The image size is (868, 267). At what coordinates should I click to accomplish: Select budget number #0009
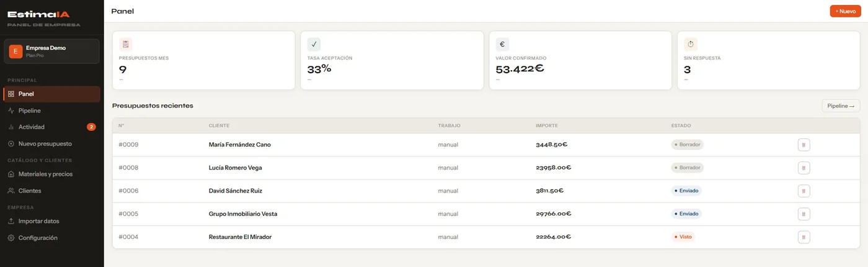(x=128, y=145)
